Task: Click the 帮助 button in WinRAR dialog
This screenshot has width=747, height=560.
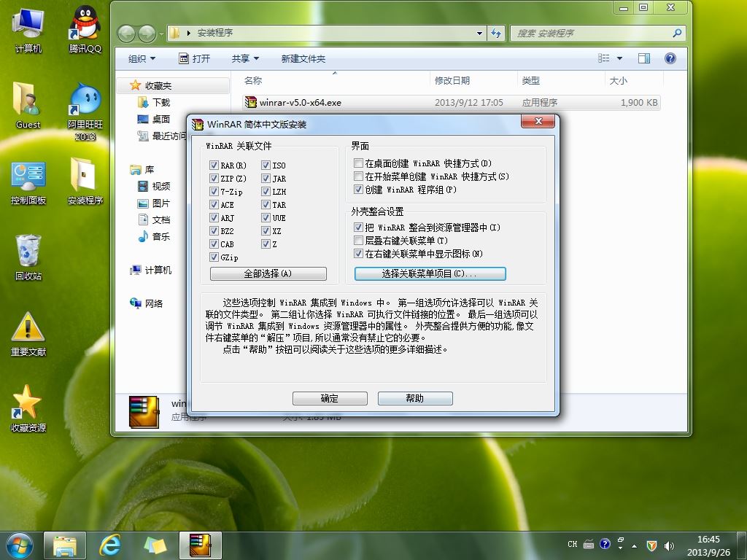Action: 415,398
